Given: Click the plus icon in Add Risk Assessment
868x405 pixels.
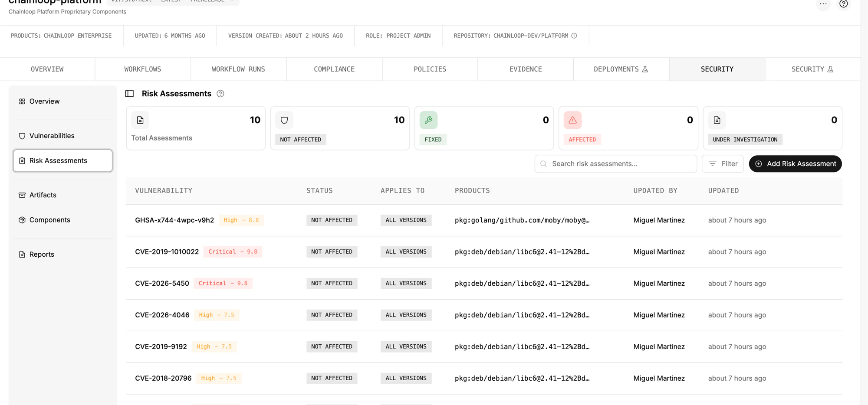Looking at the screenshot, I should tap(759, 164).
